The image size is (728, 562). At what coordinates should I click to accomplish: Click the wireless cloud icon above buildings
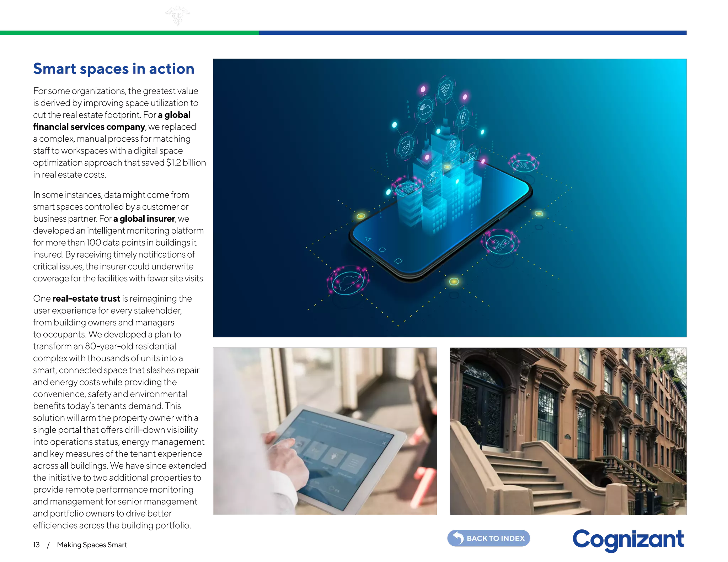point(425,109)
